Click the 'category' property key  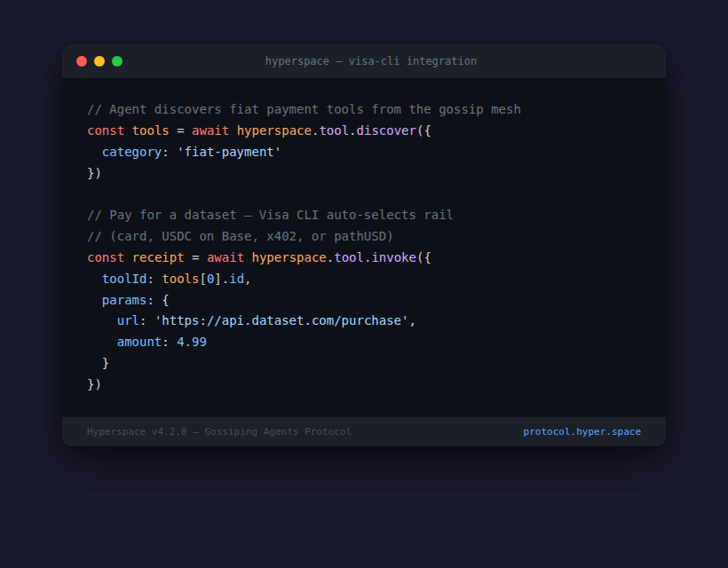pos(131,153)
